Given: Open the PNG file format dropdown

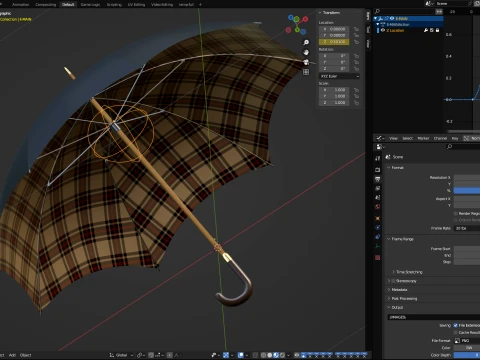Looking at the screenshot, I should coord(467,341).
